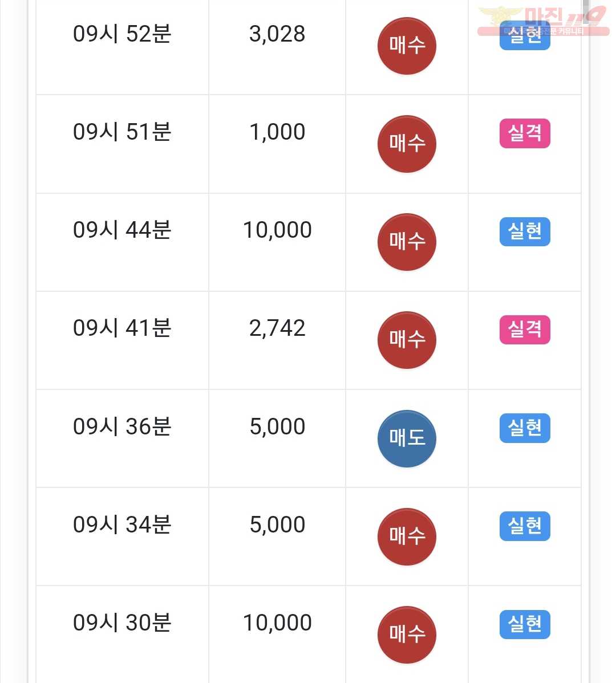This screenshot has height=683, width=616.
Task: Click the blue 실현 badge for 09시 44분
Action: pos(525,231)
